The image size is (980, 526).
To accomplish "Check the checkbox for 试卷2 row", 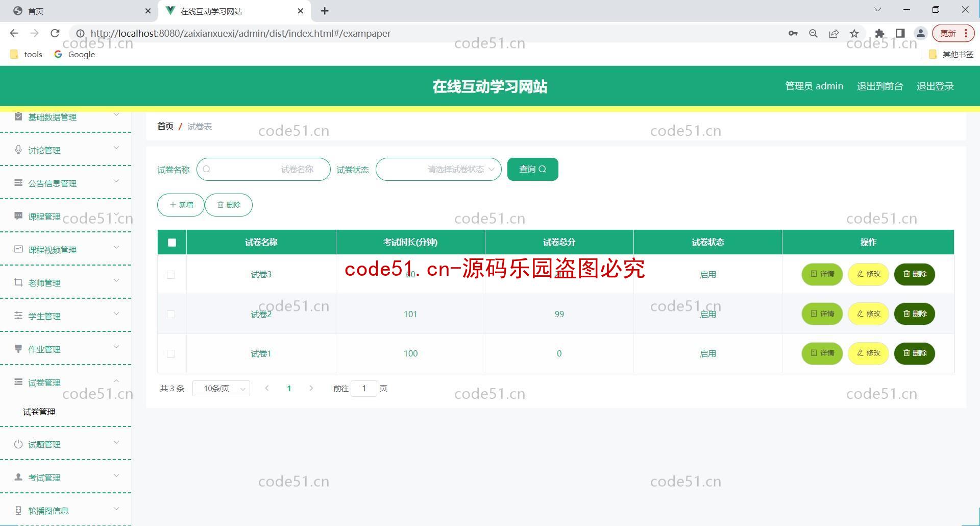I will pos(171,314).
